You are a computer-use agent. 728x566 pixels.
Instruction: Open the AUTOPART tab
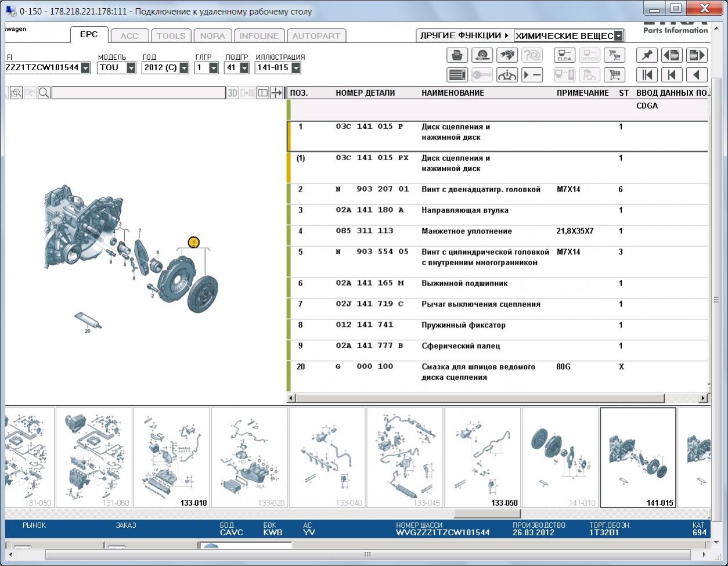pos(316,36)
